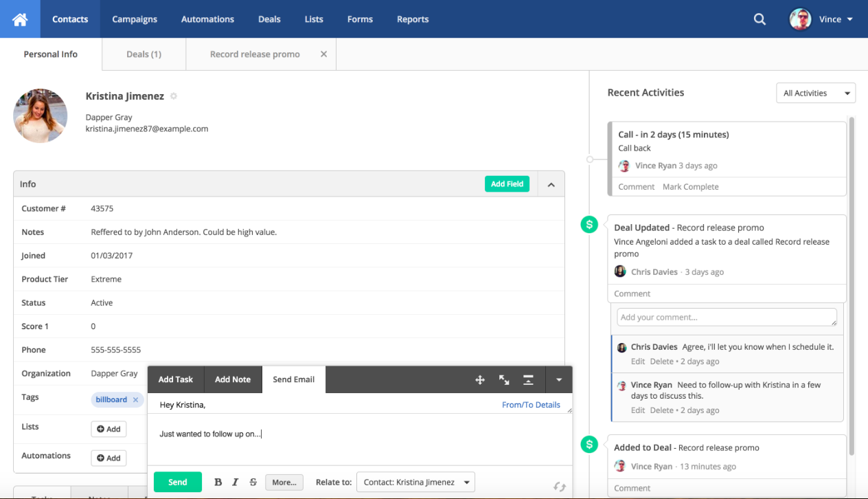Click the Add your comment field
This screenshot has height=499, width=868.
click(x=726, y=317)
